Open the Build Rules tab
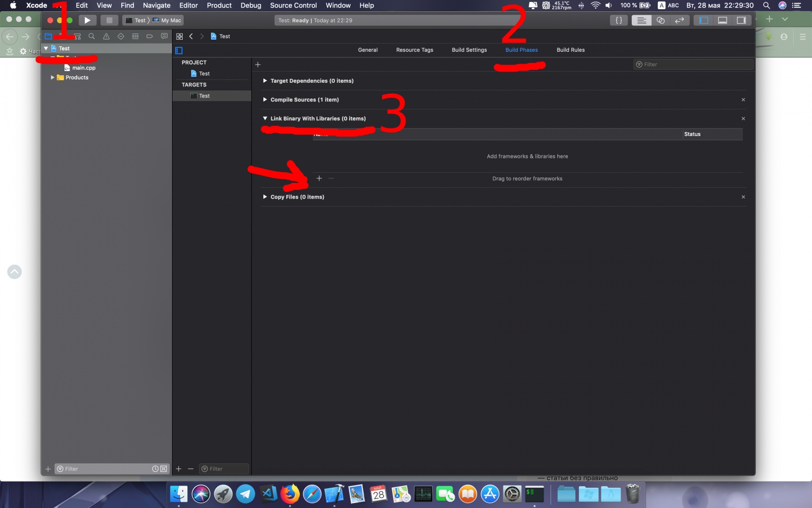812x508 pixels. (571, 50)
